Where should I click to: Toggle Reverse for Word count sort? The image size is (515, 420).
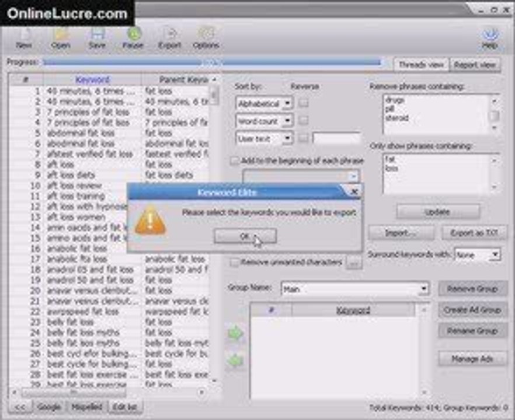[304, 121]
